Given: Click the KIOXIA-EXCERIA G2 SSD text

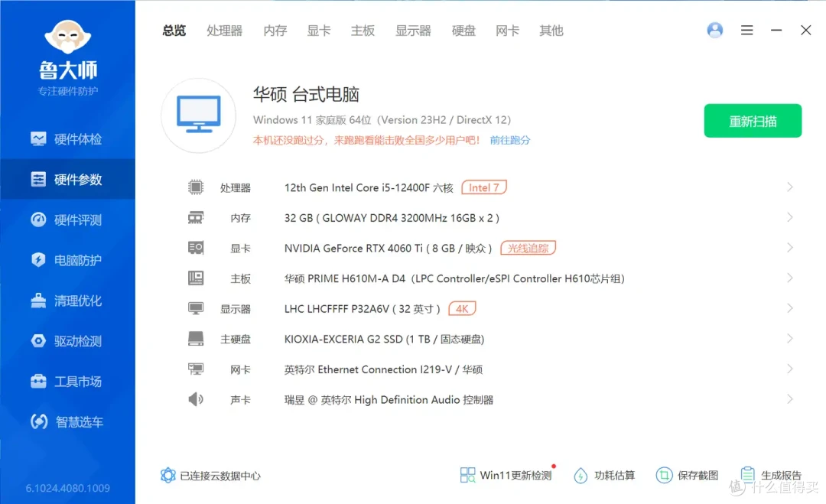Looking at the screenshot, I should 384,339.
